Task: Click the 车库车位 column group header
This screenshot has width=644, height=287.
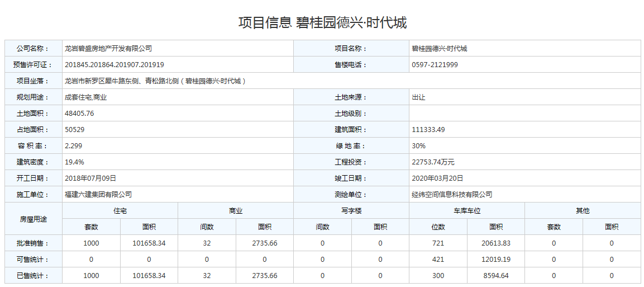Action: coord(467,210)
